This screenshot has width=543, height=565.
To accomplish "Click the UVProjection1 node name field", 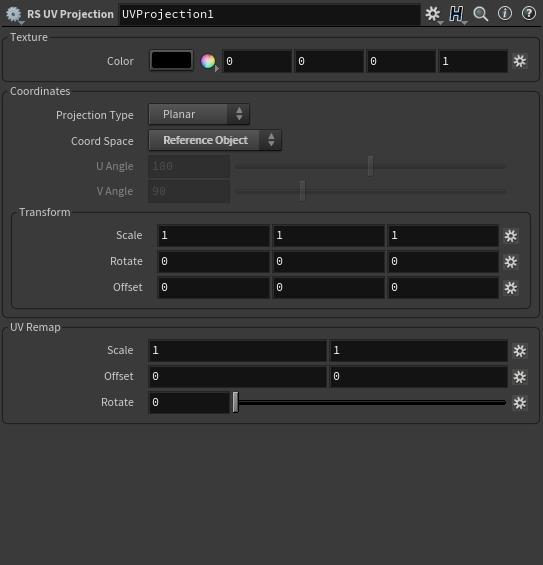I will click(x=270, y=14).
